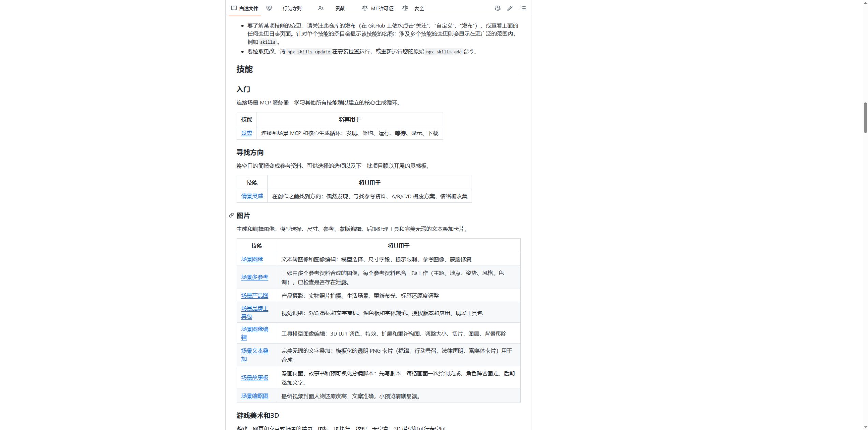The width and height of the screenshot is (868, 430).
Task: Click the anchor link icon beside 图片 heading
Action: point(231,215)
